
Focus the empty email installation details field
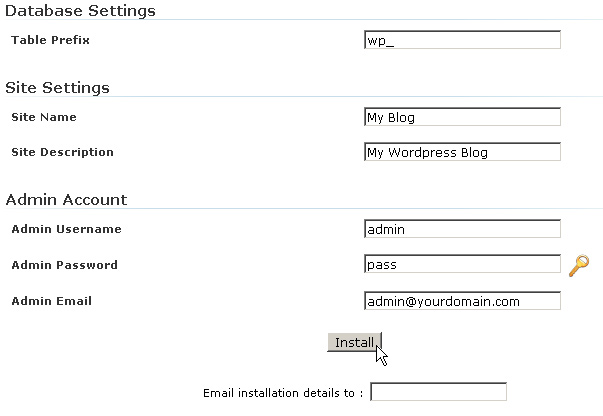(x=438, y=392)
